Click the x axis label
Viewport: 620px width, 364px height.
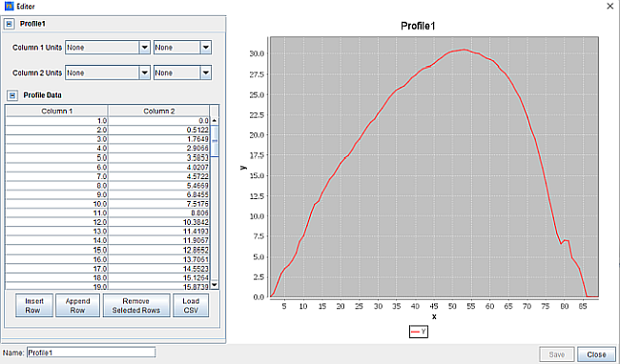[434, 316]
